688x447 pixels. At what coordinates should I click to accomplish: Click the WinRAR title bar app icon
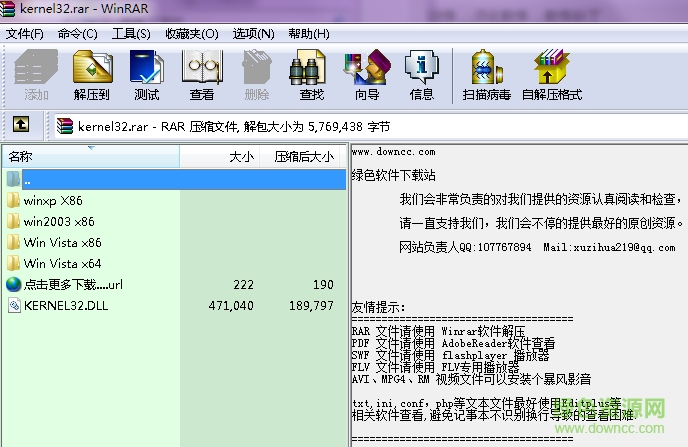pos(7,9)
